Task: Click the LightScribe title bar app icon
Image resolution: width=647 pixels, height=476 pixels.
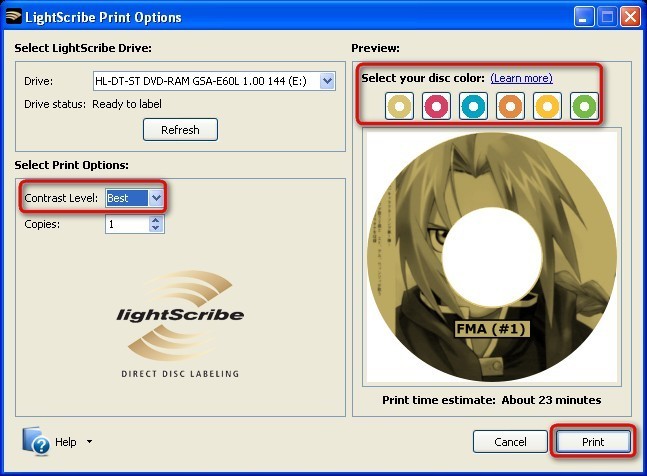Action: pyautogui.click(x=13, y=17)
